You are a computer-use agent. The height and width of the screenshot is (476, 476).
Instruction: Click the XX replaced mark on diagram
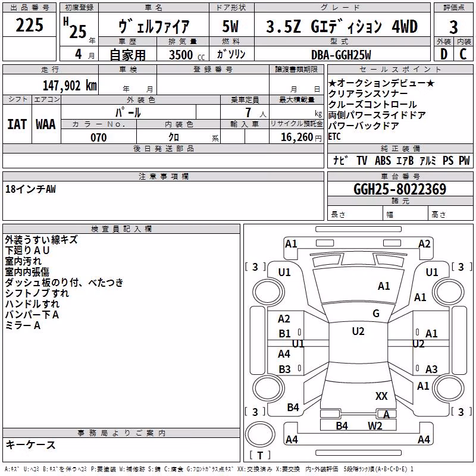point(381,396)
